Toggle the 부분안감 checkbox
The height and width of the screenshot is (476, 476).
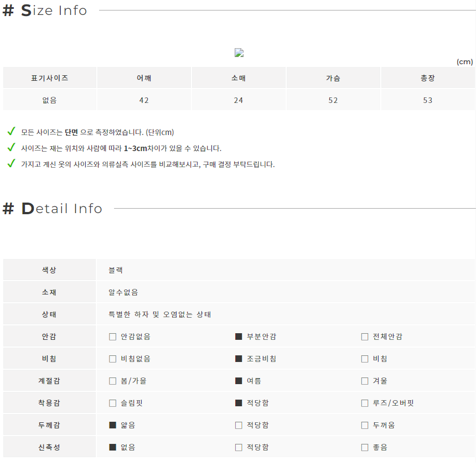tap(239, 337)
